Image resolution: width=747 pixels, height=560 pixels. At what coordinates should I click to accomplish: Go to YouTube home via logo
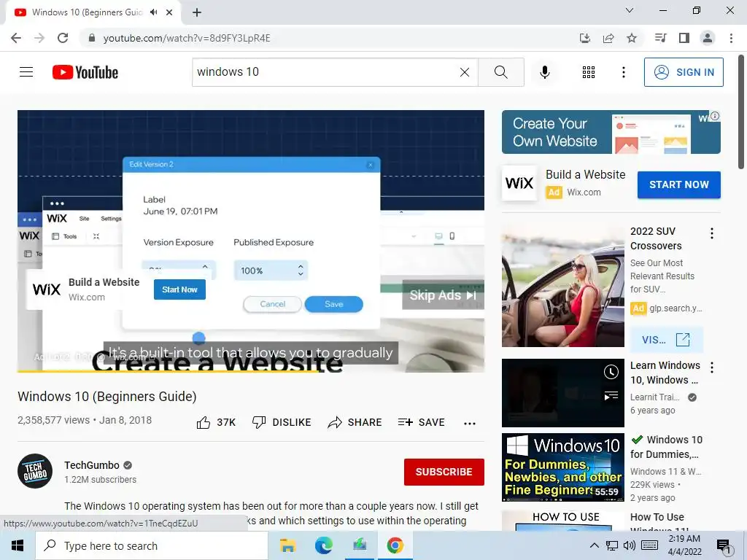click(x=85, y=72)
